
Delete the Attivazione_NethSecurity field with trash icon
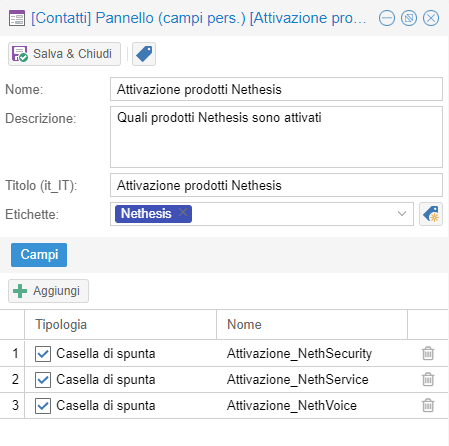click(x=428, y=353)
